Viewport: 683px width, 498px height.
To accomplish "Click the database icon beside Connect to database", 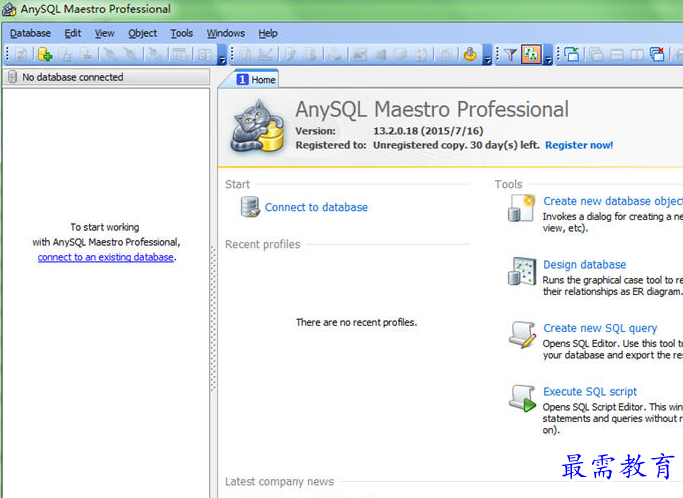I will (250, 207).
